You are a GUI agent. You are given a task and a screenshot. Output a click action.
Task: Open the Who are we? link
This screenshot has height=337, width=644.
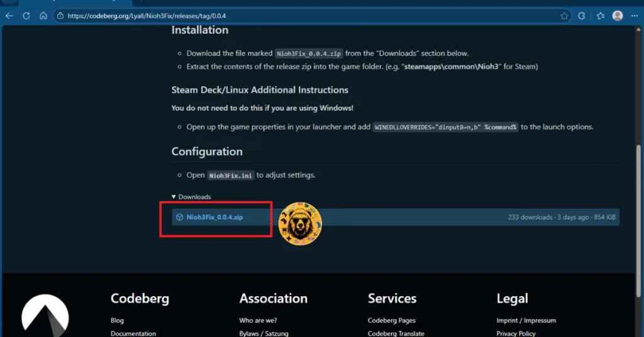tap(258, 320)
